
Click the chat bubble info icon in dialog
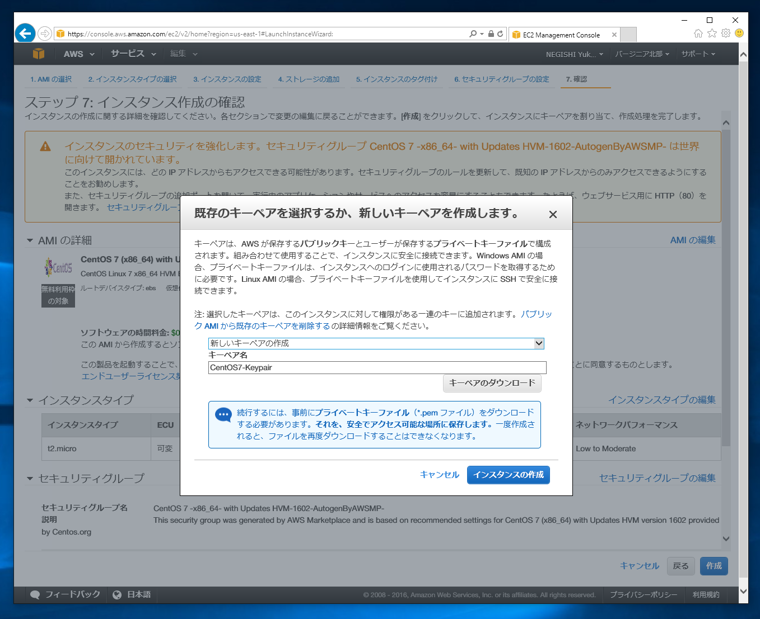[x=223, y=415]
